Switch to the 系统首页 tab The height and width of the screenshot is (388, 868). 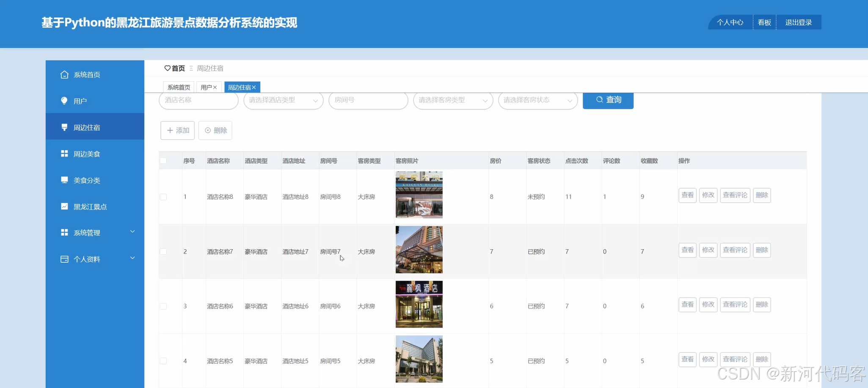179,87
